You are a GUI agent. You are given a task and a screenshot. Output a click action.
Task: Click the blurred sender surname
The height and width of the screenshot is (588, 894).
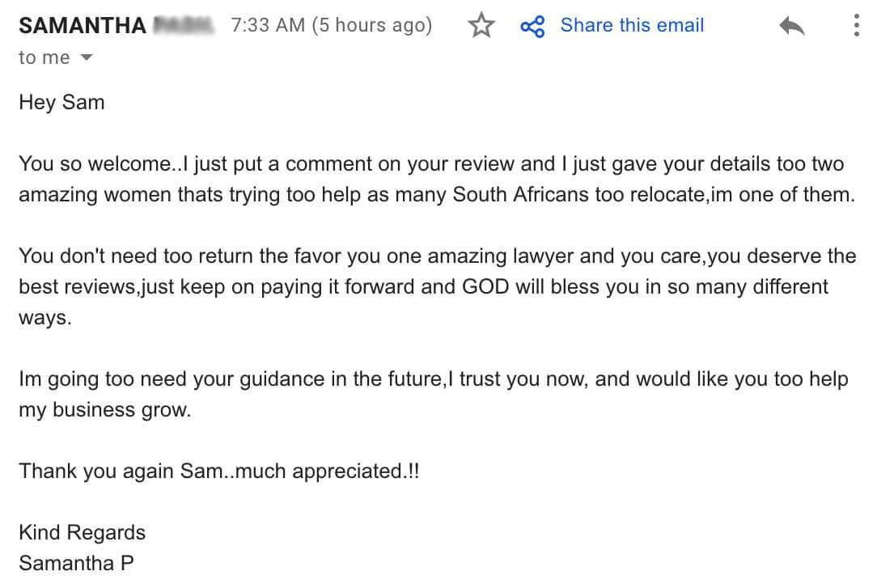pyautogui.click(x=184, y=26)
